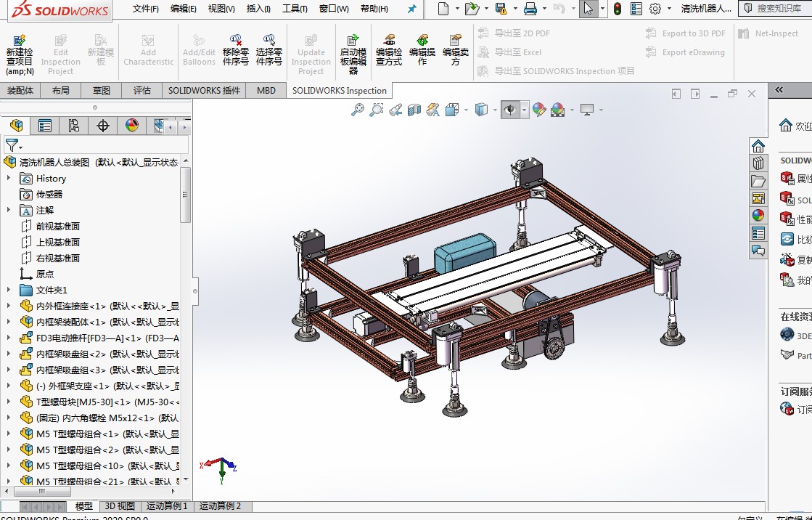Click the Display Style icon

481,110
